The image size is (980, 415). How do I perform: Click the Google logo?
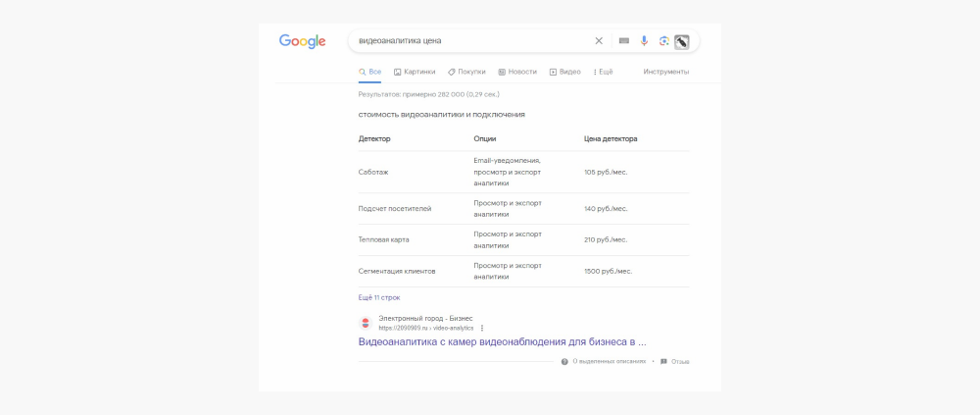click(x=302, y=41)
